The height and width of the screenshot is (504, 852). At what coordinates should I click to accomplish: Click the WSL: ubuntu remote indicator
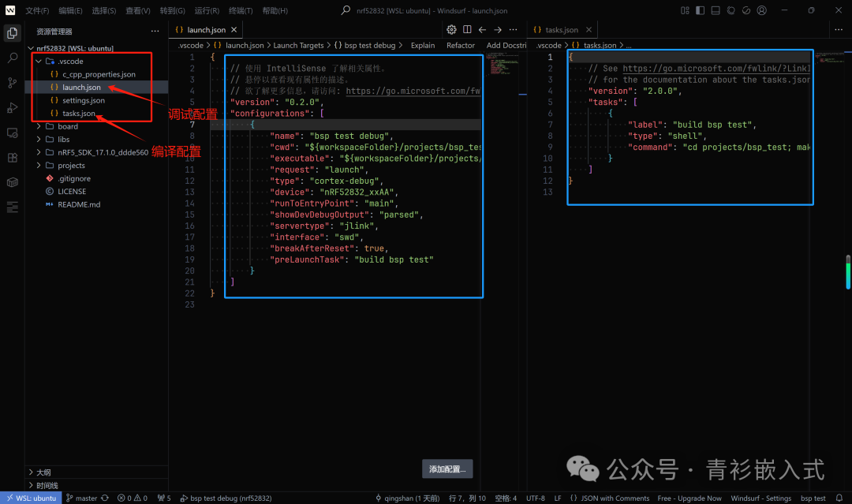point(30,498)
